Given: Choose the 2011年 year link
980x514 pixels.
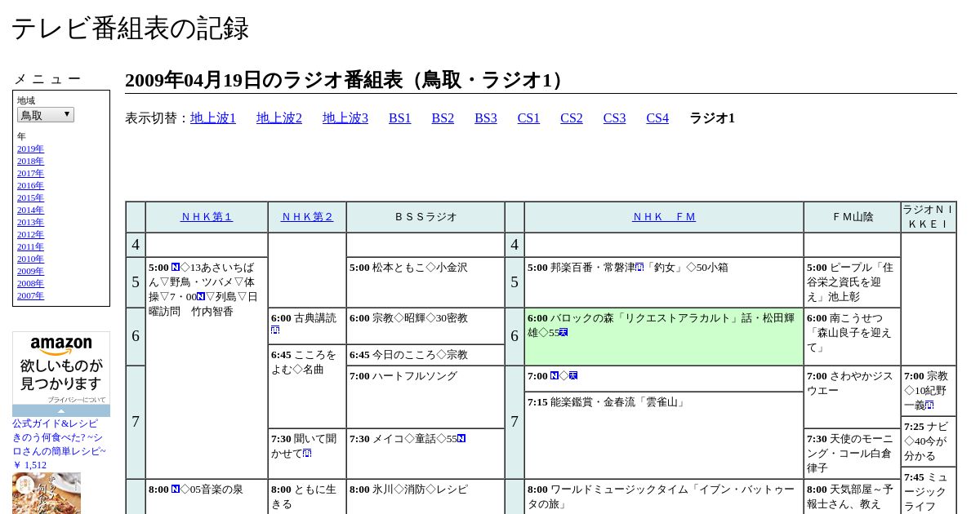Looking at the screenshot, I should tap(30, 246).
